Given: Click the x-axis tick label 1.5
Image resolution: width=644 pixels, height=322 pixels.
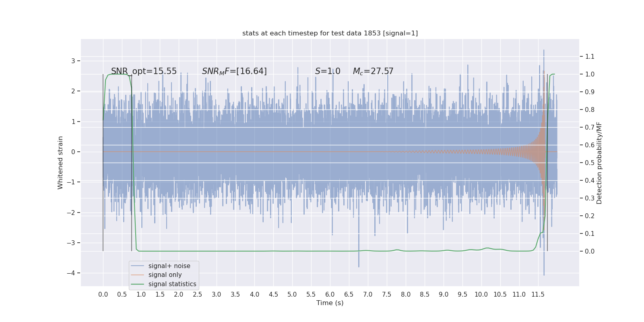Looking at the screenshot, I should click(x=160, y=295).
